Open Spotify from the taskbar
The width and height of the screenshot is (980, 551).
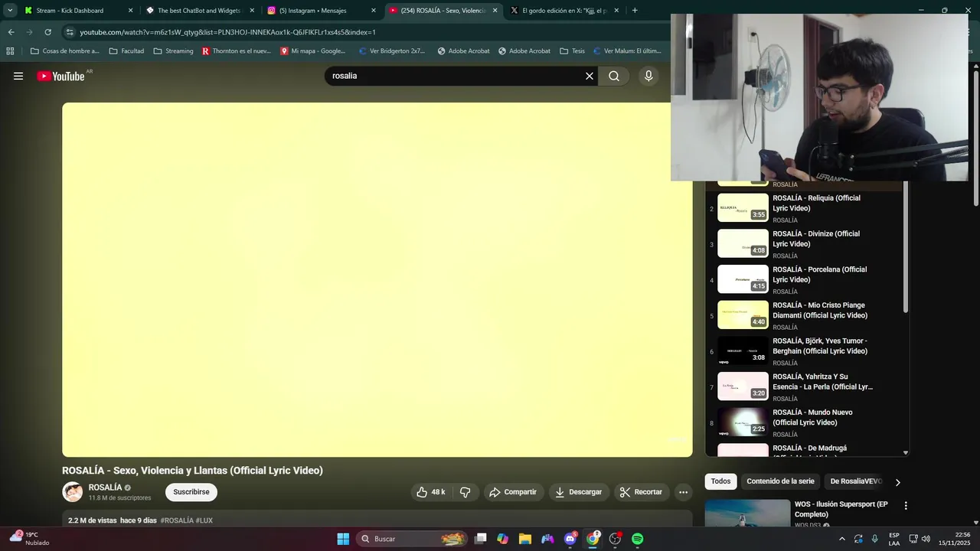(637, 539)
